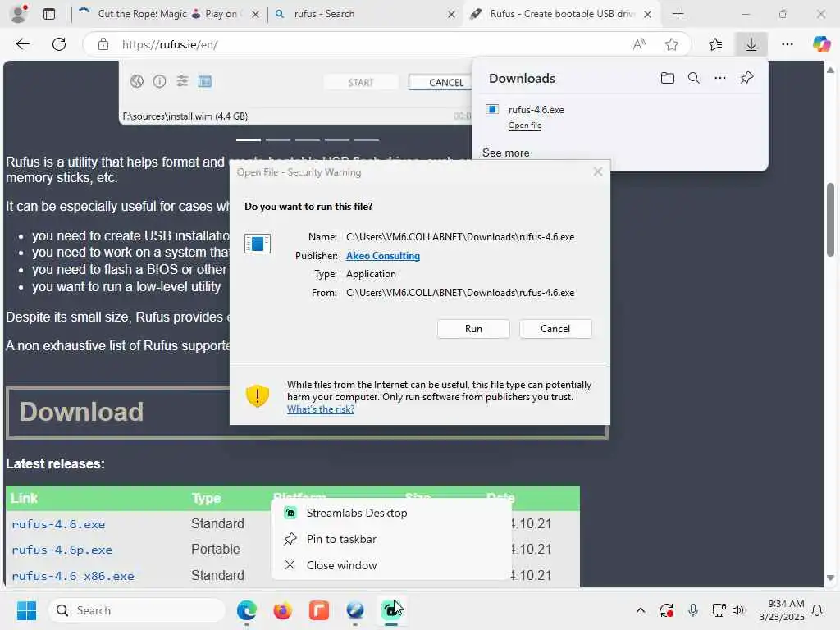Download rufus-4.6.exe from releases table

pyautogui.click(x=58, y=524)
